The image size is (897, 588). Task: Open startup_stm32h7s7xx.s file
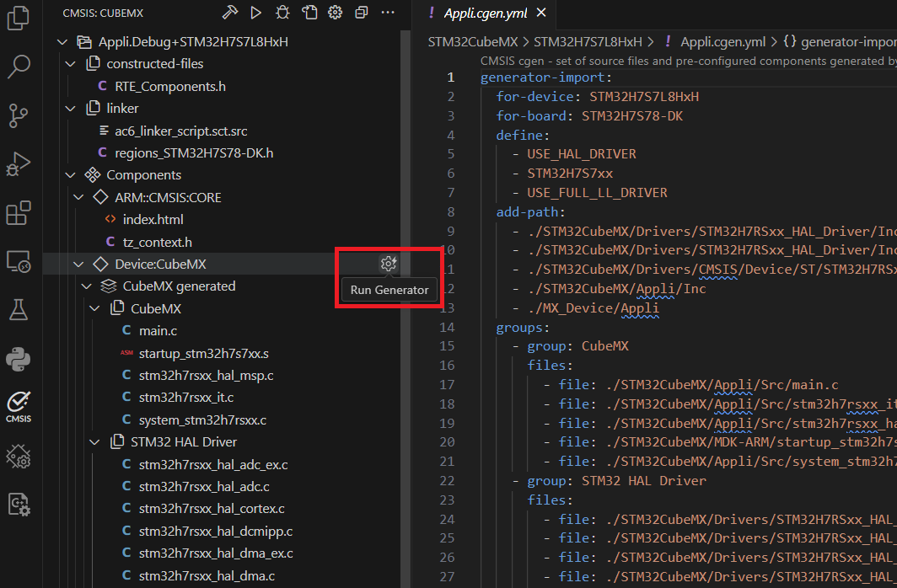[x=204, y=354]
